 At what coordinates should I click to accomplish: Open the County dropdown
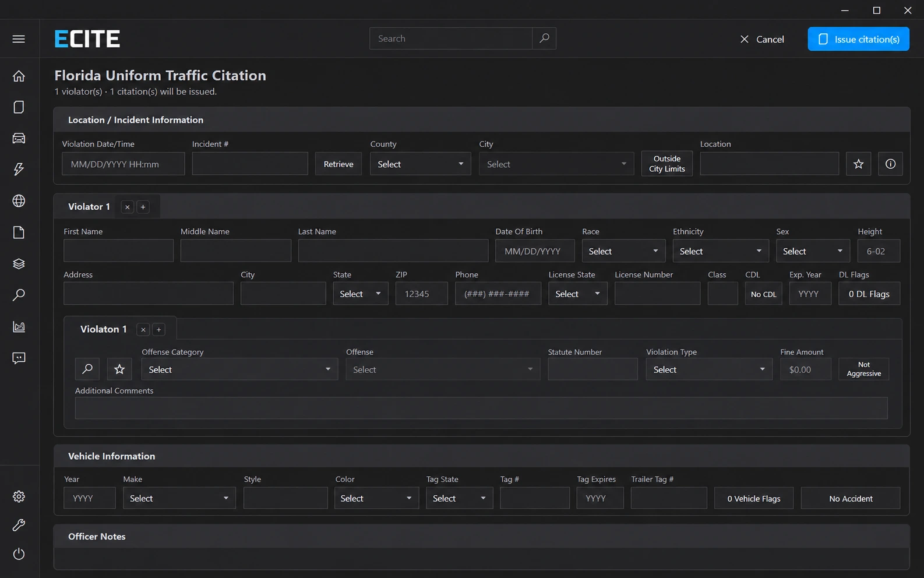[x=421, y=164]
